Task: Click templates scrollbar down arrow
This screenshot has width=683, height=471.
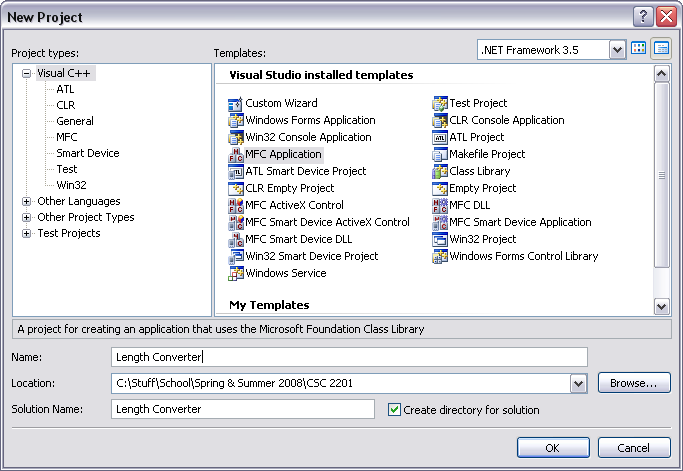Action: click(661, 306)
